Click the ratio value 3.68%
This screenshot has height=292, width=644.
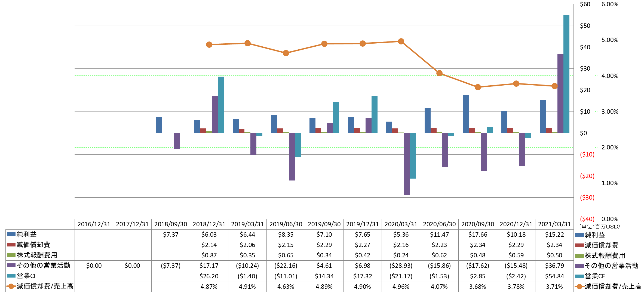click(x=478, y=287)
